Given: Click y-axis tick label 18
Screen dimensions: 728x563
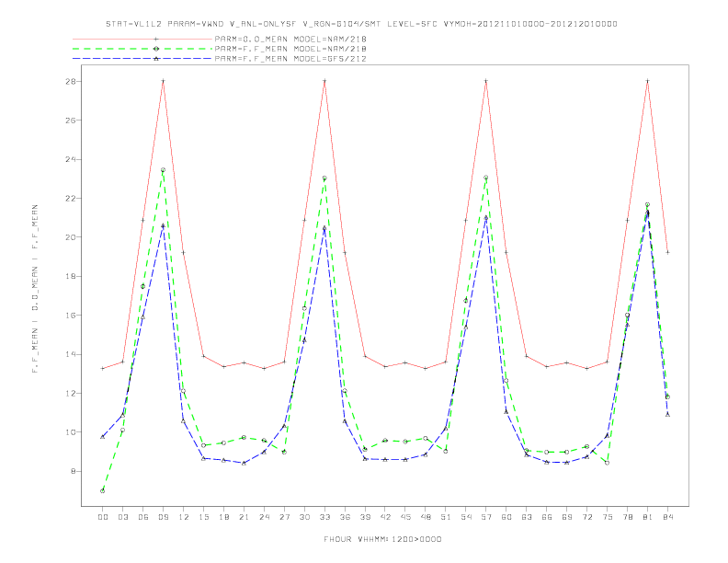Looking at the screenshot, I should tap(73, 276).
